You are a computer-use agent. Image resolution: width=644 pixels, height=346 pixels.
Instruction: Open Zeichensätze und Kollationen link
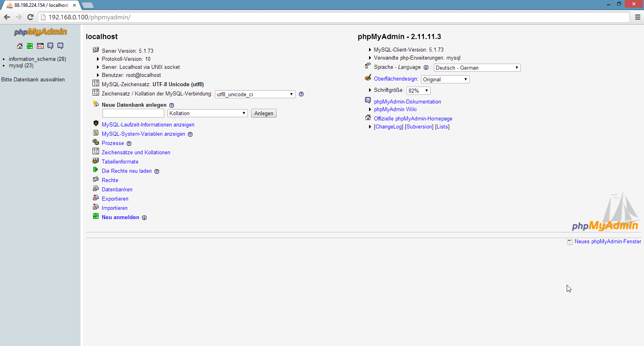click(136, 153)
